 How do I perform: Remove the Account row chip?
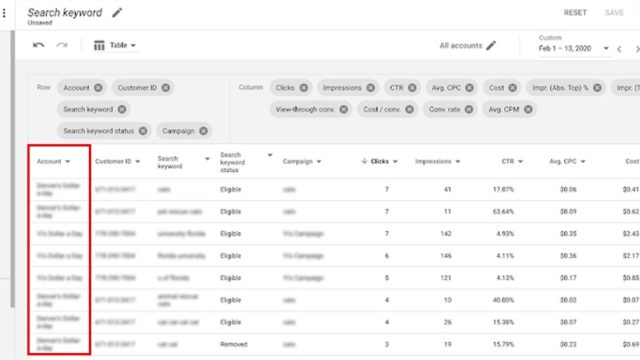(x=98, y=88)
